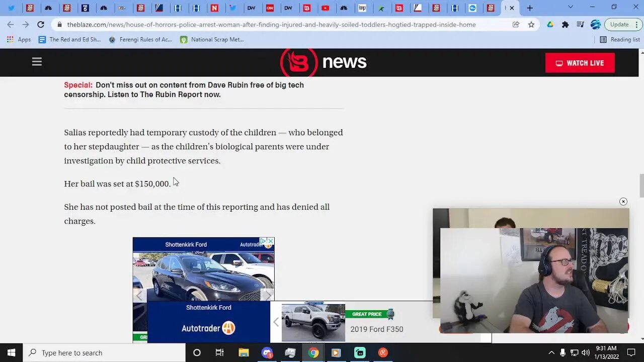Bookmark this page with the star icon
The image size is (644, 362).
point(531,25)
